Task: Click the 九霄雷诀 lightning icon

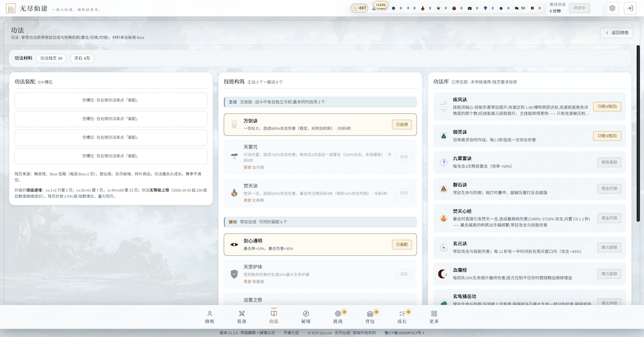Action: [444, 162]
